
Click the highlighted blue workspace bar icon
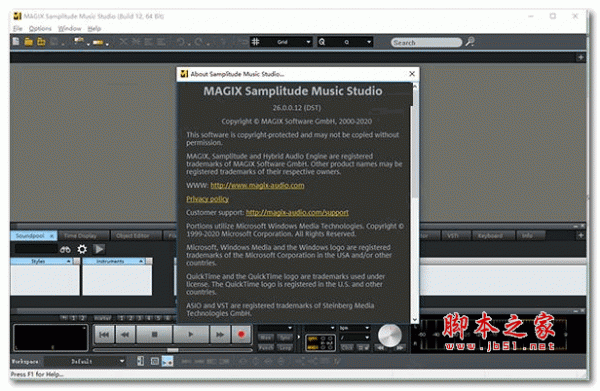[167, 361]
